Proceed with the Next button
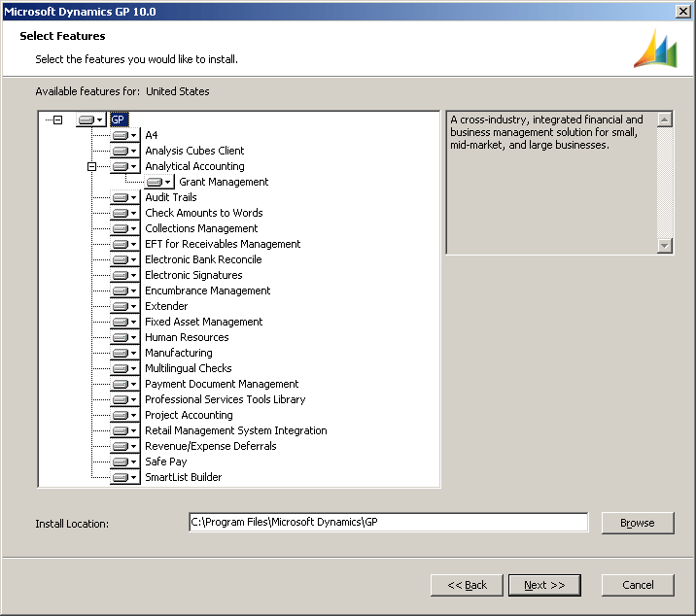 (544, 585)
